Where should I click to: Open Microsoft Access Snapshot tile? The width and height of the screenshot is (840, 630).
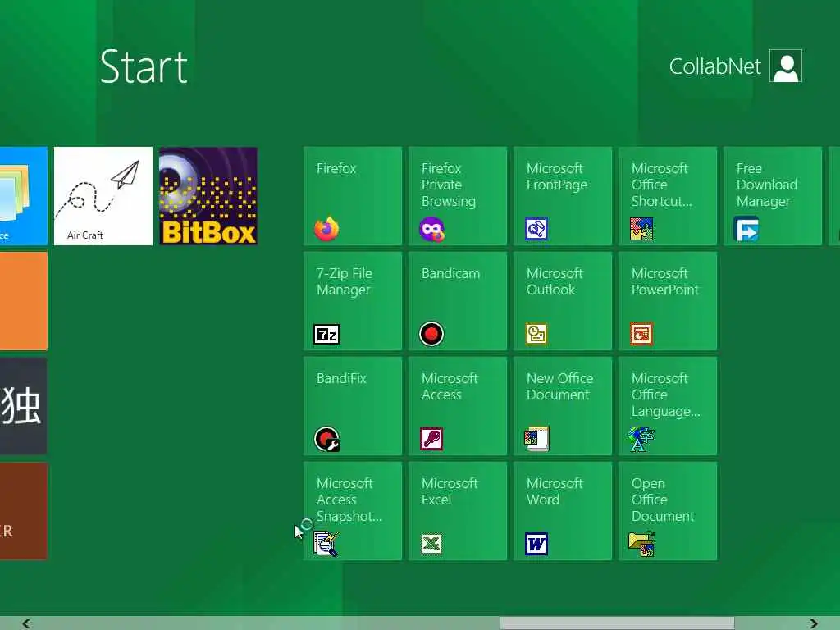coord(353,511)
